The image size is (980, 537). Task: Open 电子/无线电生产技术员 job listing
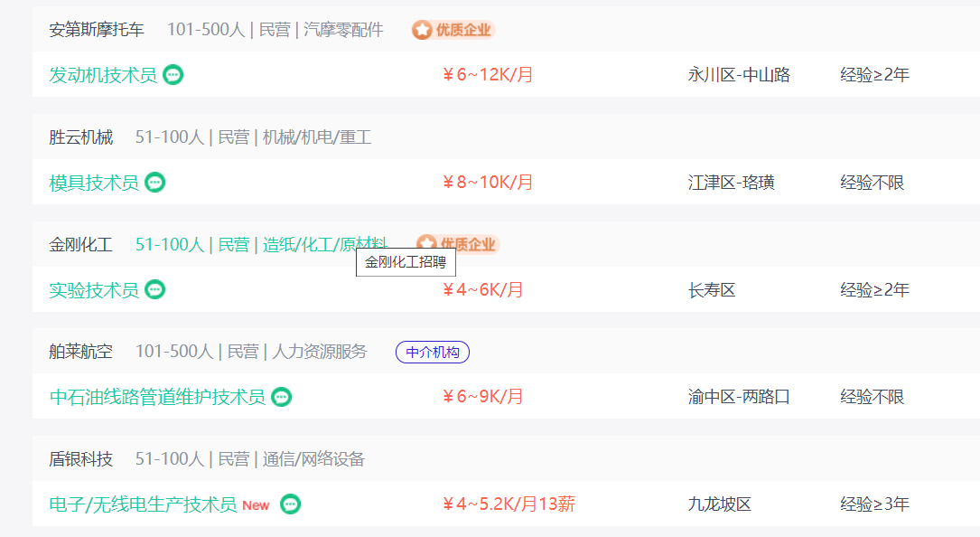click(x=143, y=504)
